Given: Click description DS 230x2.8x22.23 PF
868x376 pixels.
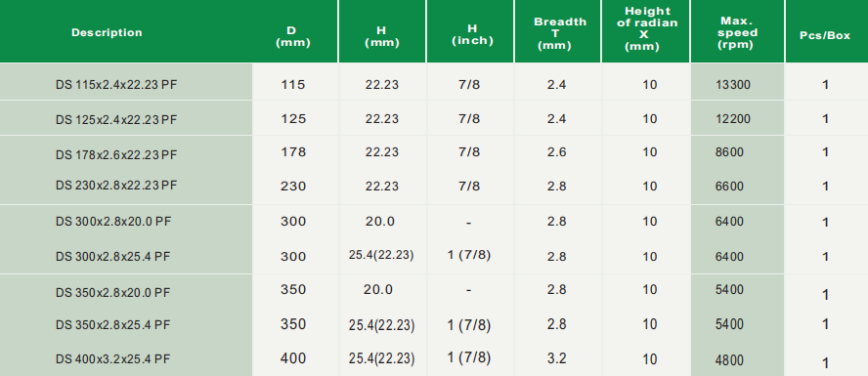Looking at the screenshot, I should [116, 186].
